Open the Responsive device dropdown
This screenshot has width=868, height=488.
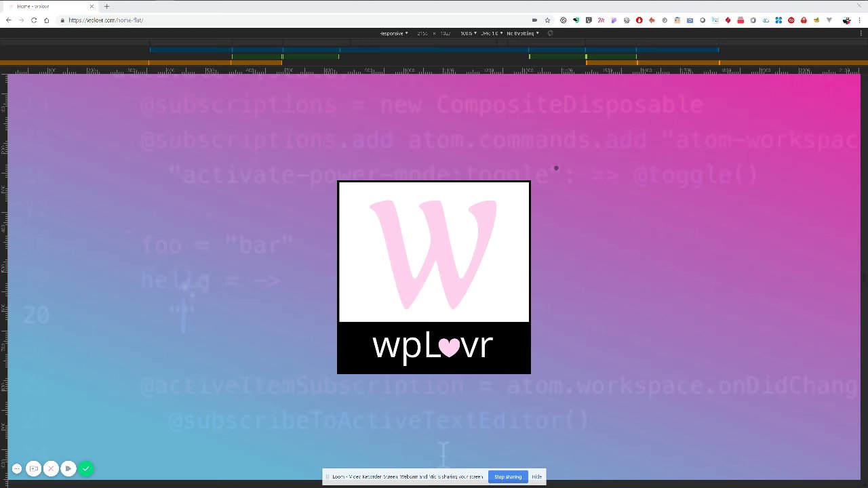tap(394, 33)
